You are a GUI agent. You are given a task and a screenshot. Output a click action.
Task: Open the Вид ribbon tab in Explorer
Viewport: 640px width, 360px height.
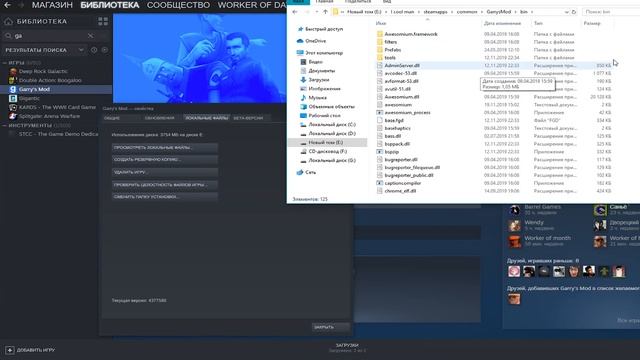[387, 2]
